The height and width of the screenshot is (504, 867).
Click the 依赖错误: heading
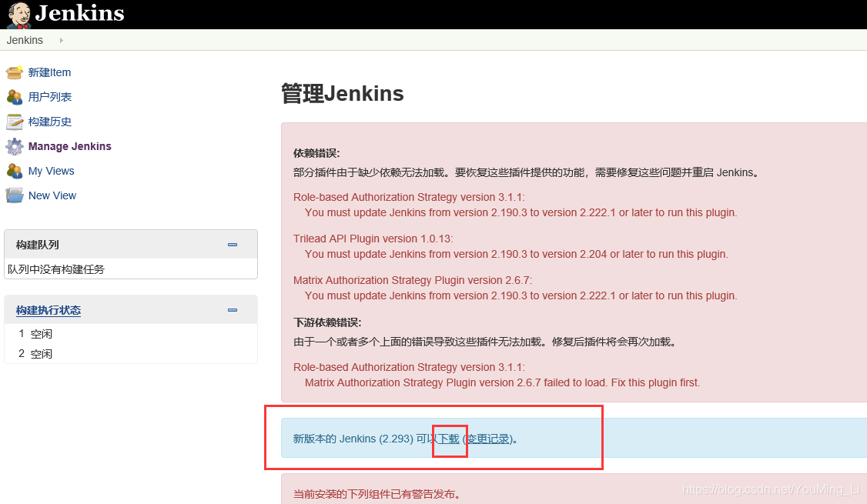tap(316, 153)
